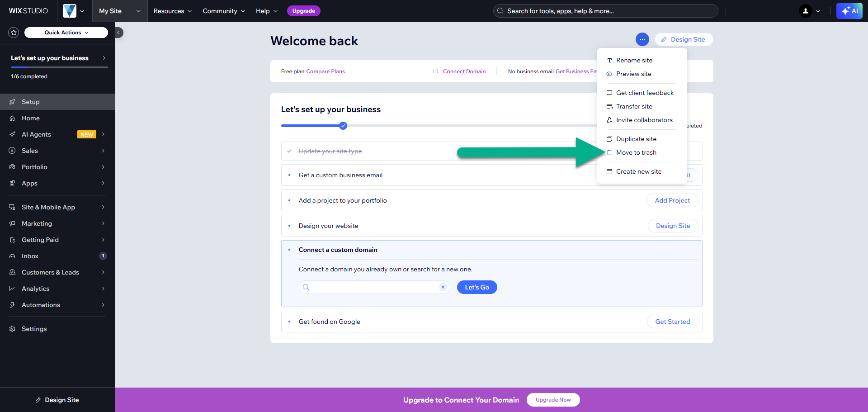The image size is (868, 412).
Task: Choose Rename site from the menu
Action: coord(642,60)
